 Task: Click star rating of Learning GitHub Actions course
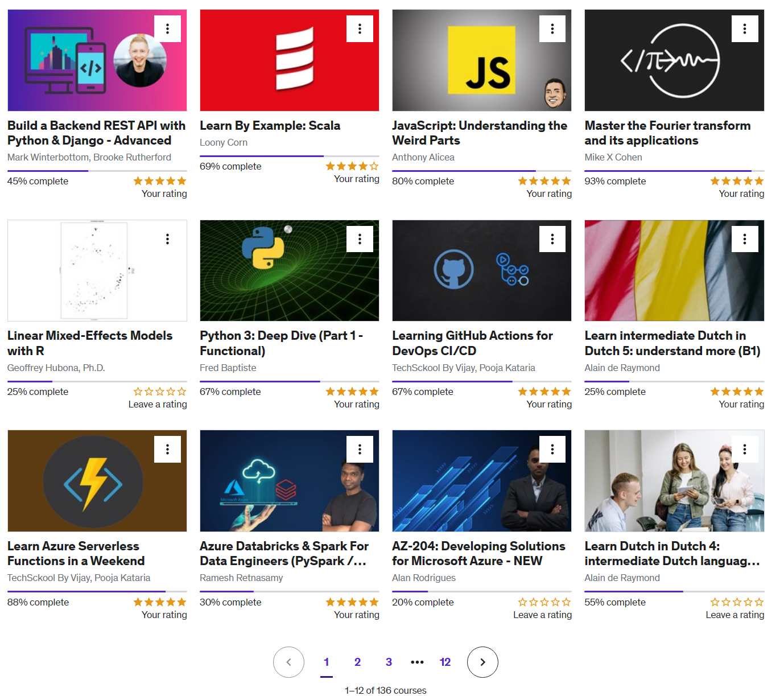(x=544, y=392)
